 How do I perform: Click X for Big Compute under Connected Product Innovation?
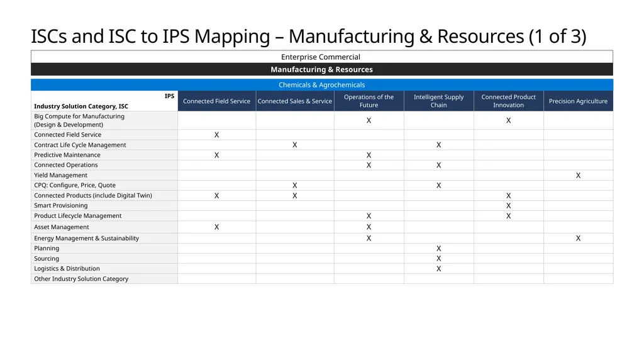click(x=508, y=120)
